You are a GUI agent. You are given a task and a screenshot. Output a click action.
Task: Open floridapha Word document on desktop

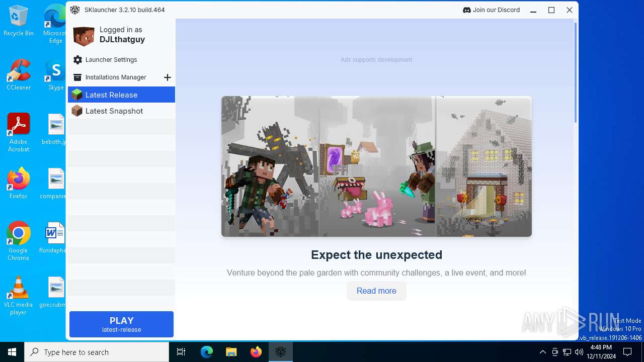pos(53,238)
